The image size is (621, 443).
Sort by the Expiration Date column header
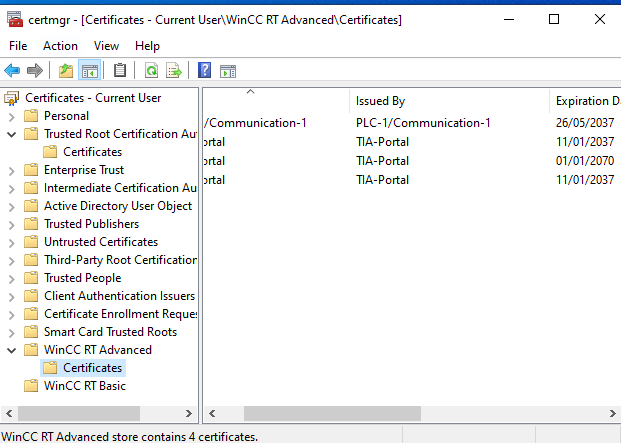[x=585, y=101]
